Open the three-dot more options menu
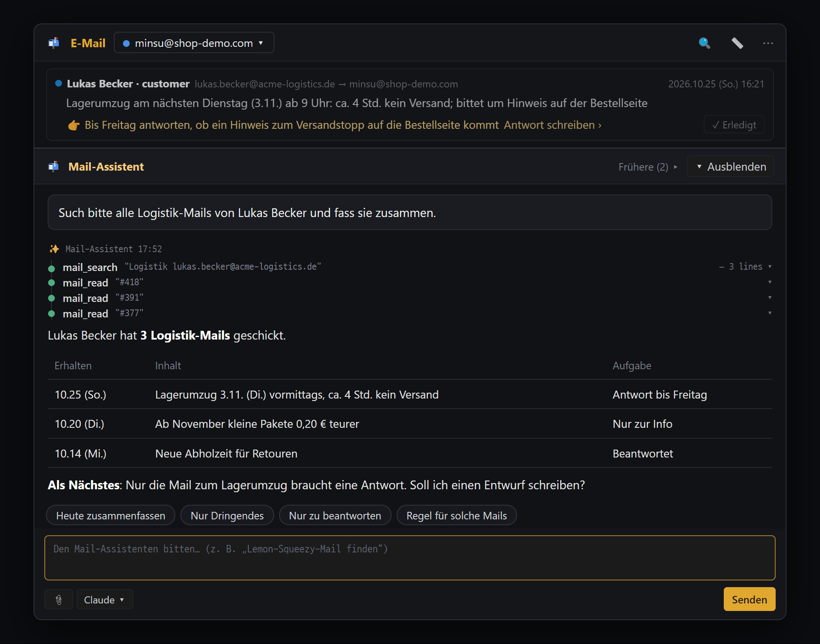The image size is (820, 644). 768,43
